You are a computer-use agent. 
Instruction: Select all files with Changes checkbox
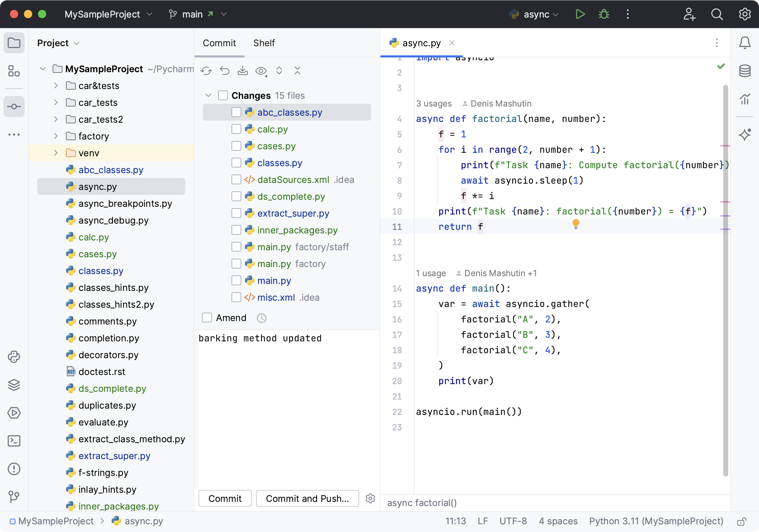(x=223, y=96)
